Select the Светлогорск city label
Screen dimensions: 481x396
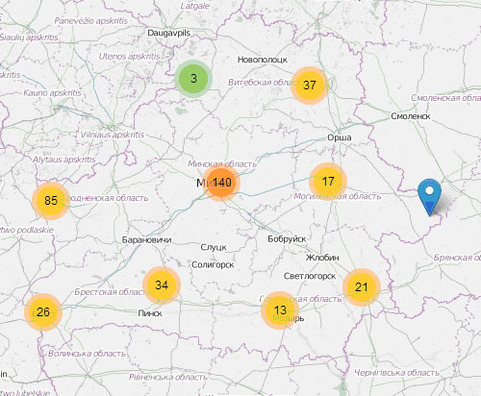[310, 276]
